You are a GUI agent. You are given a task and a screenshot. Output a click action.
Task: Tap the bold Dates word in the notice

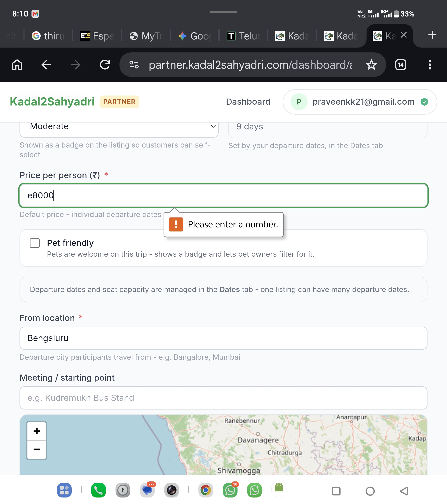point(230,289)
